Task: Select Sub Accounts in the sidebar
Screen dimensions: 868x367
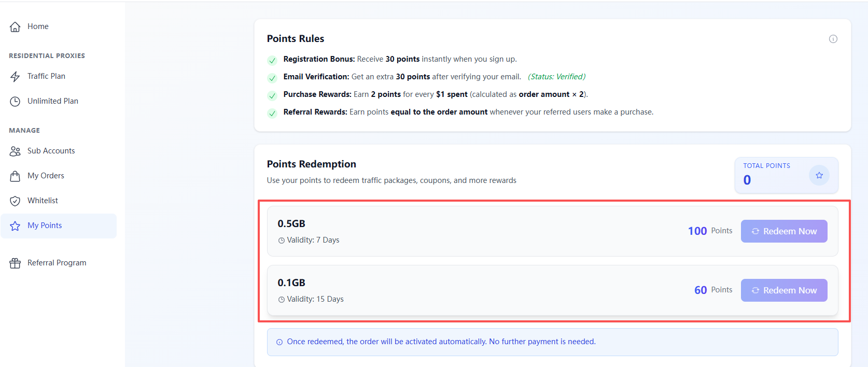Action: click(x=51, y=151)
